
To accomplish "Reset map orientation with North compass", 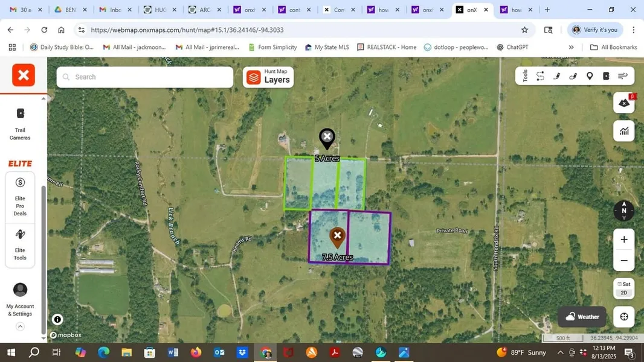I will tap(624, 211).
